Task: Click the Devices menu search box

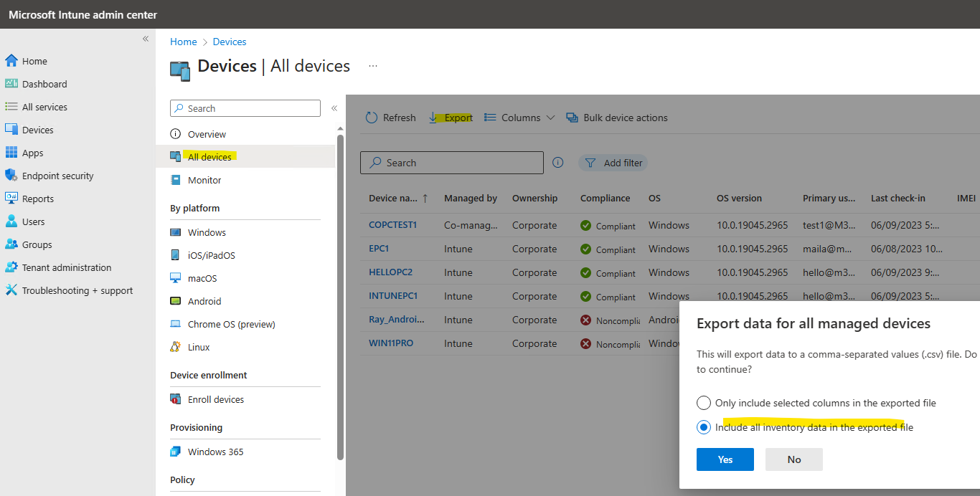Action: 245,108
